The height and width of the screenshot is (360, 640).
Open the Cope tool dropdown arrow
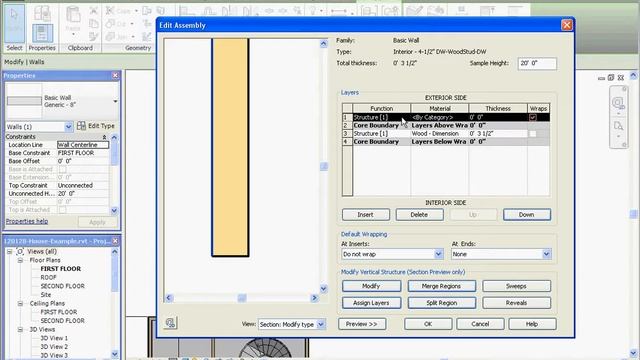(136, 11)
